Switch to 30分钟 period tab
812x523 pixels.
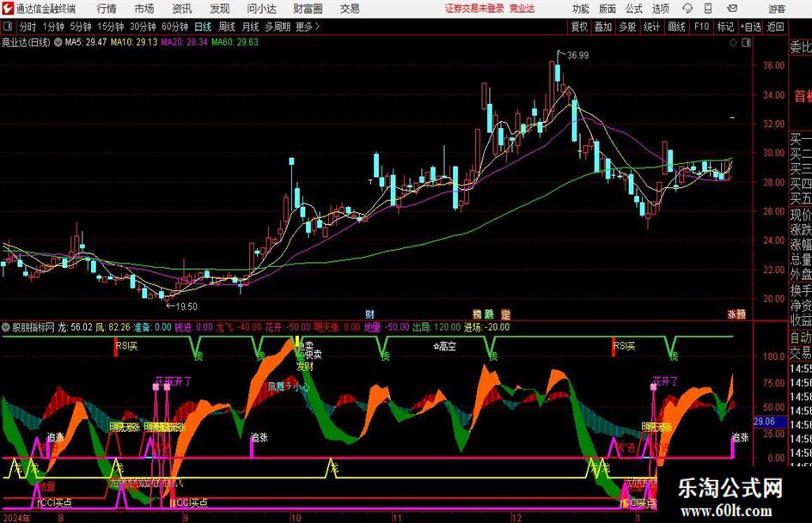point(143,27)
